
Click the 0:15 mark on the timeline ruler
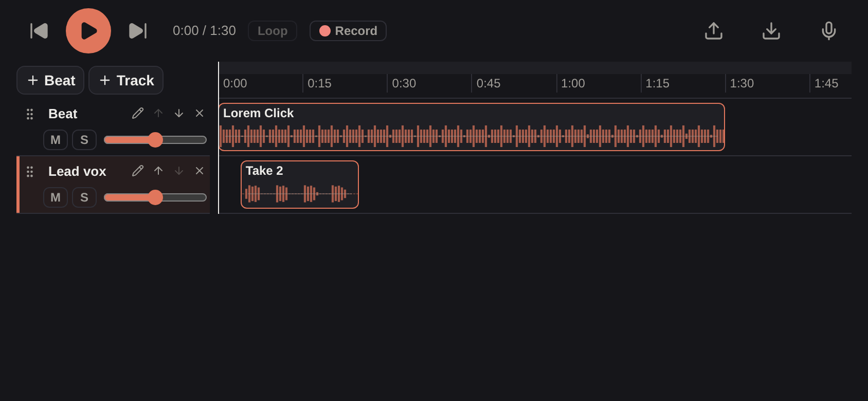(319, 83)
